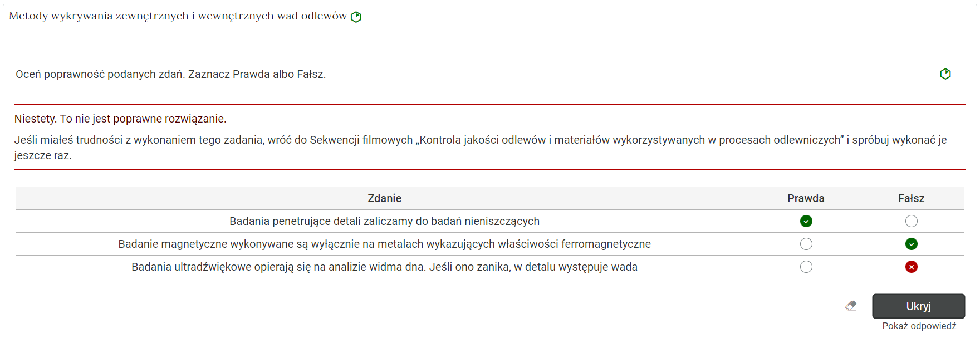Open the "Pokaż odpowiedź" link

[x=919, y=325]
